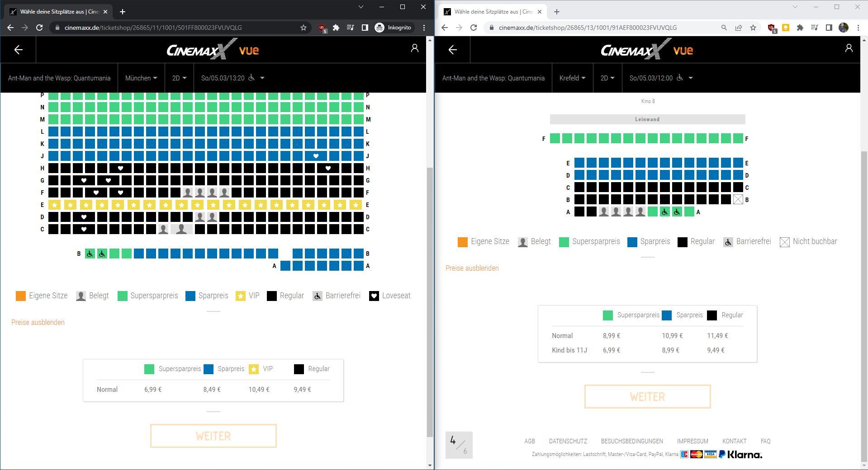Click Eigene Sitze orange swatch in left legend

[x=21, y=296]
